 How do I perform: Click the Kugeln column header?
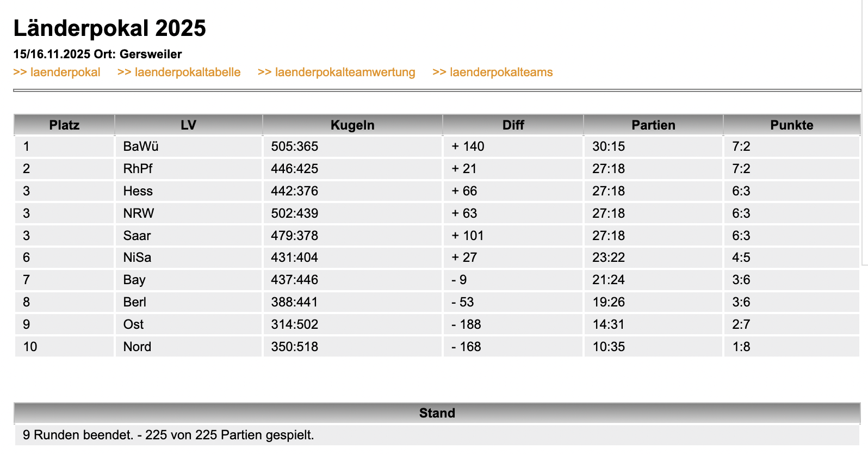(352, 125)
